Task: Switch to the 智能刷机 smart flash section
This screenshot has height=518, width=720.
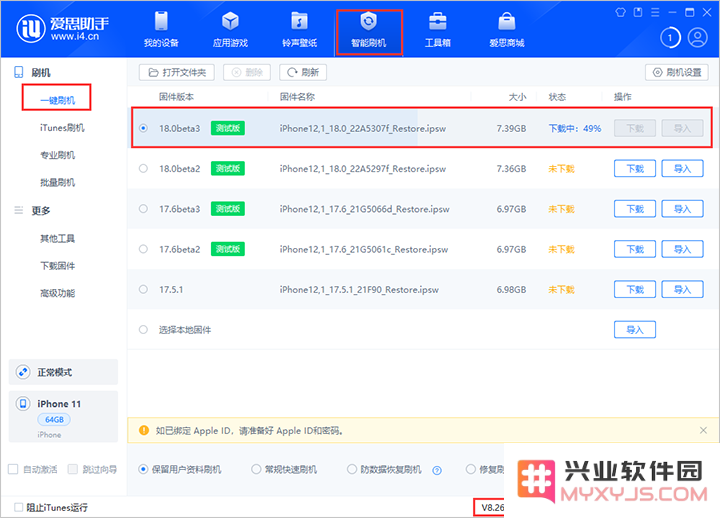Action: (x=369, y=31)
